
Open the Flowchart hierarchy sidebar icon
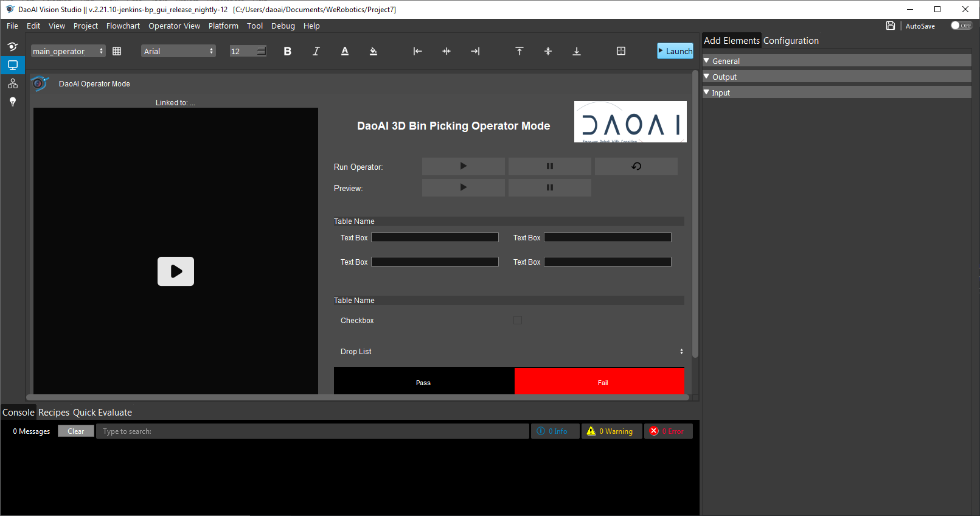(x=12, y=83)
